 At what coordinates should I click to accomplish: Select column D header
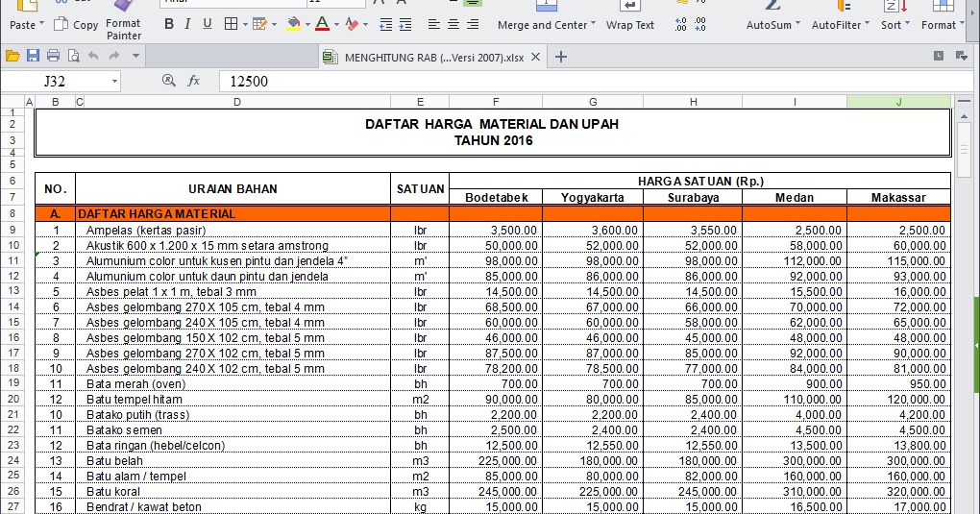[237, 101]
